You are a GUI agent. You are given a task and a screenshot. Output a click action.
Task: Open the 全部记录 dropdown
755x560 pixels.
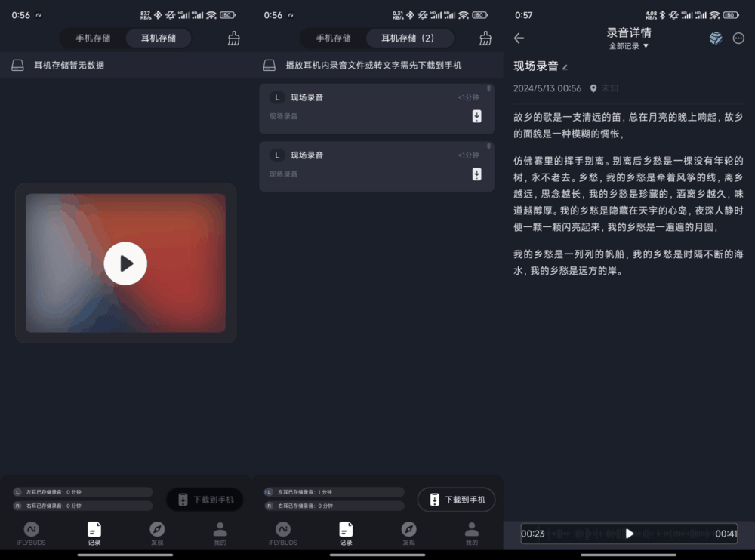630,45
